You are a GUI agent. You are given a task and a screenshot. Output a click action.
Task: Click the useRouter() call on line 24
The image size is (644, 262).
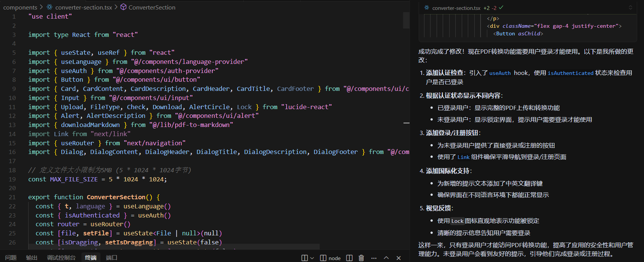tap(110, 224)
